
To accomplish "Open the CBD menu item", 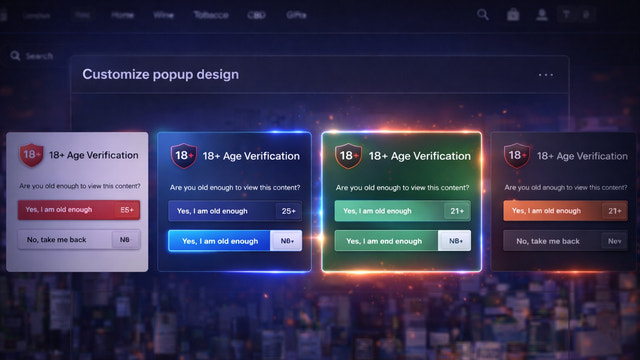I will coord(256,15).
